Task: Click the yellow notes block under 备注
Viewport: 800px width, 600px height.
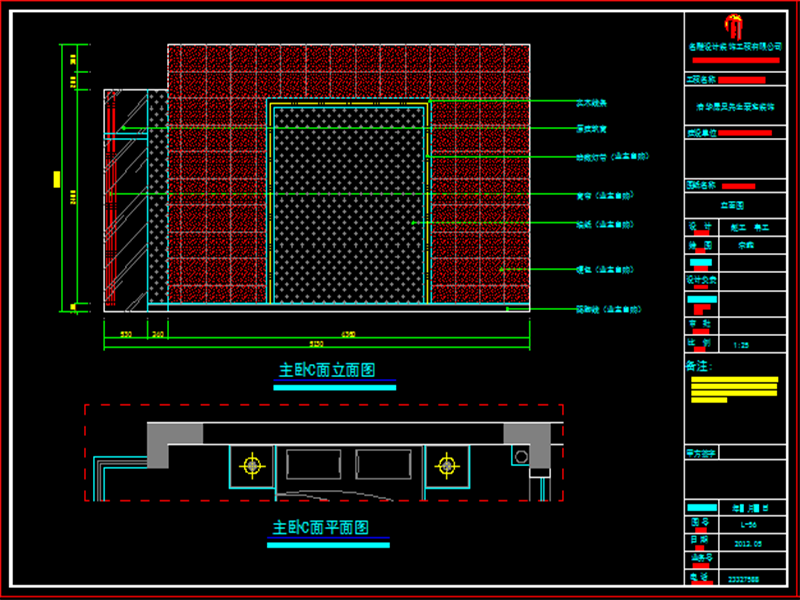Action: (x=735, y=388)
